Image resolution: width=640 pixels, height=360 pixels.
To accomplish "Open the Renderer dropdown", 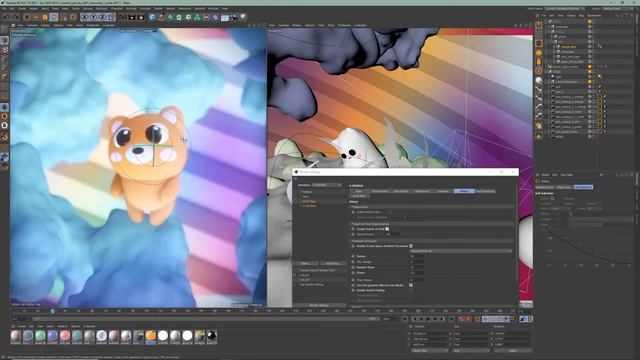I will 327,185.
